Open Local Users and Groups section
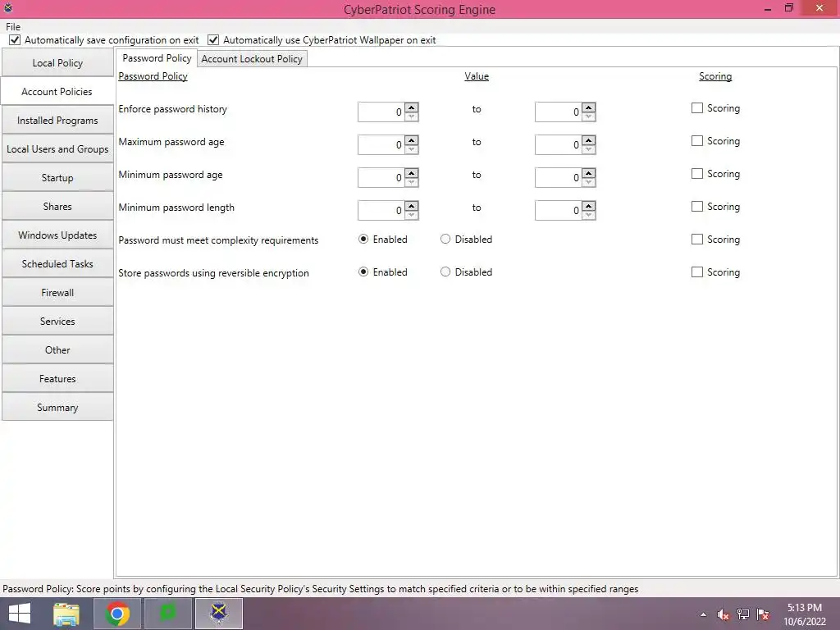The height and width of the screenshot is (630, 840). pos(57,149)
